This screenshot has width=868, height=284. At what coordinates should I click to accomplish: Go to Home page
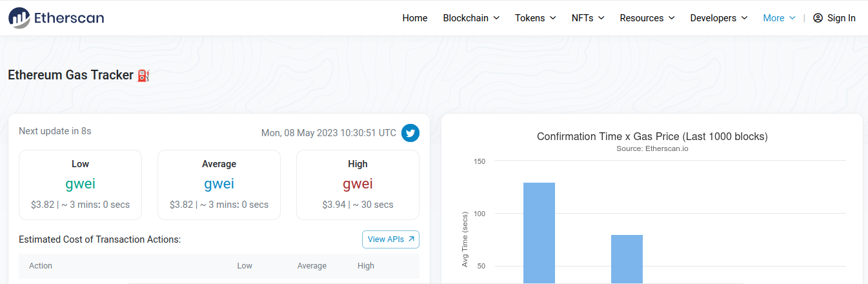tap(415, 18)
